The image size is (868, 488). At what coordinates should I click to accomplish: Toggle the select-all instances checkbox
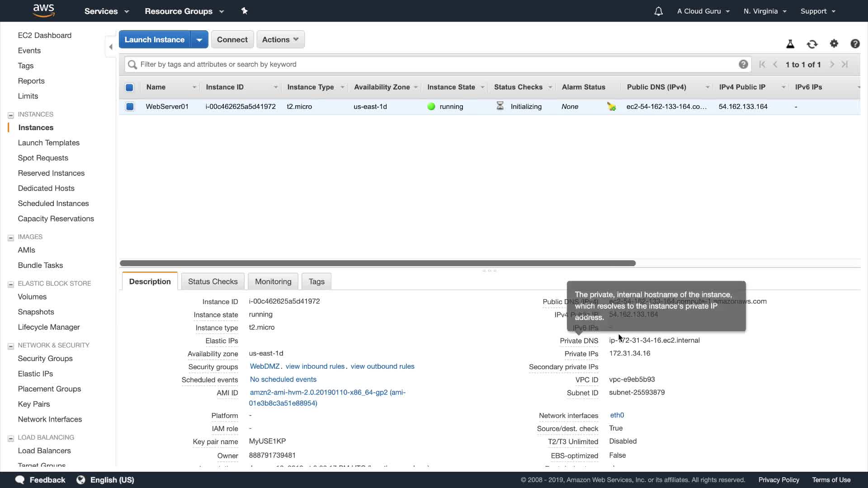[x=130, y=87]
